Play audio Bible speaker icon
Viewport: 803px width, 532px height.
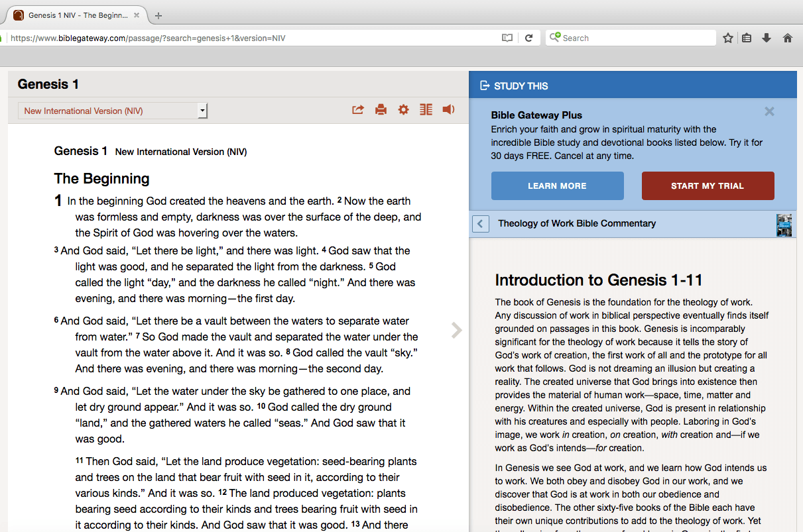448,109
